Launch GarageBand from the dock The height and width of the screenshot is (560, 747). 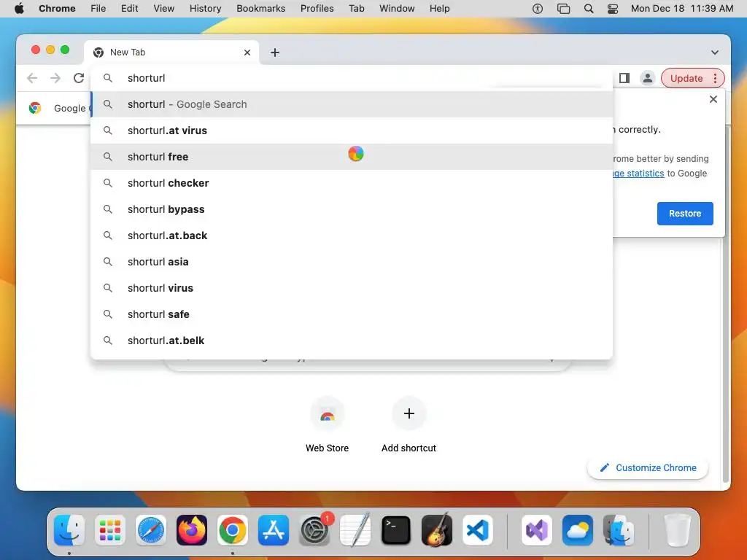437,530
